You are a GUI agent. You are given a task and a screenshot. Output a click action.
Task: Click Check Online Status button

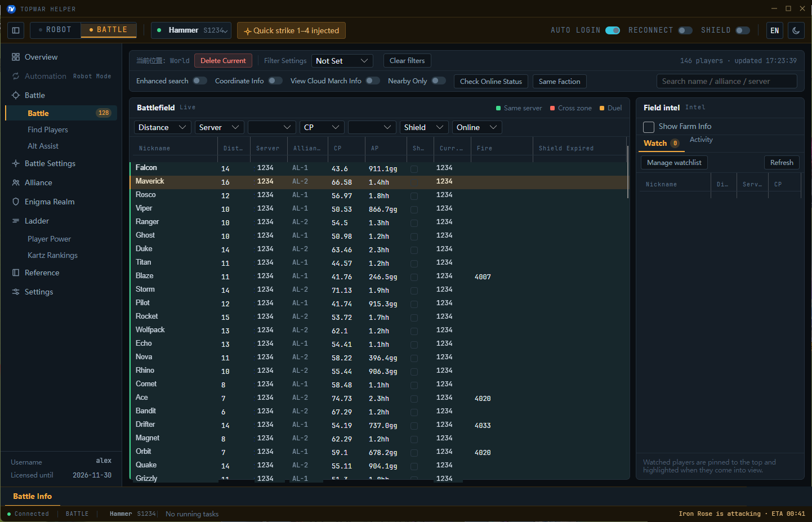pyautogui.click(x=491, y=82)
